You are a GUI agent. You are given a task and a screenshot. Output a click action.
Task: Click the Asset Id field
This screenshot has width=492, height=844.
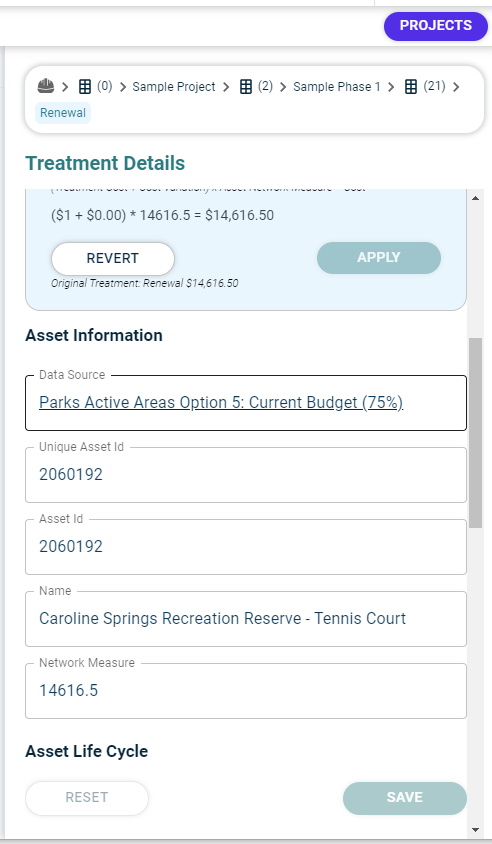[x=246, y=547]
